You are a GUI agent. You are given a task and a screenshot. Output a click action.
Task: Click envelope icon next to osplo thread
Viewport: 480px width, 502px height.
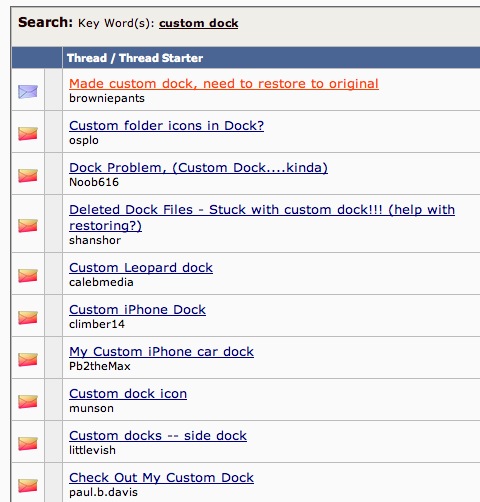tap(28, 134)
